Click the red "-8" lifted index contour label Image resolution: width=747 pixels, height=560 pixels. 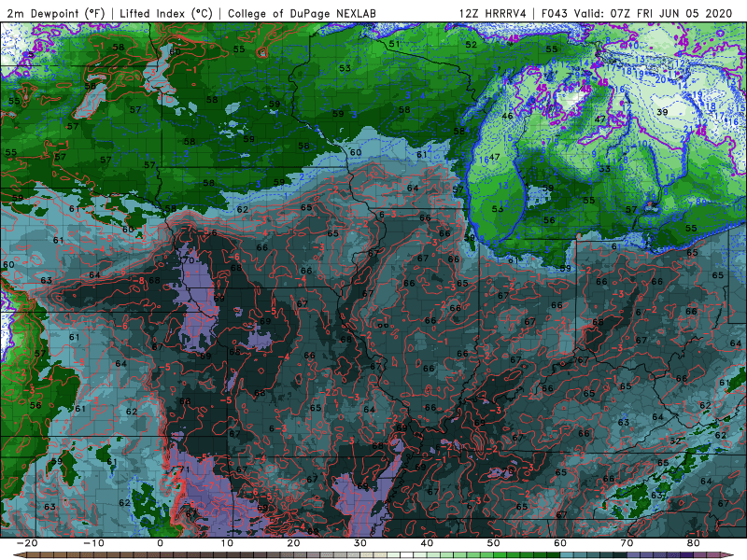pos(138,281)
